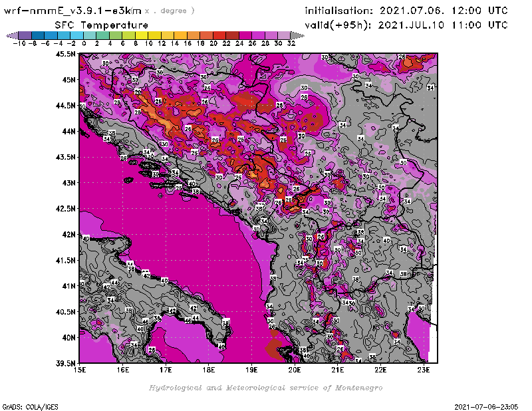
Task: Pick the magenta legend swatch between 24 and 26
Action: click(245, 35)
